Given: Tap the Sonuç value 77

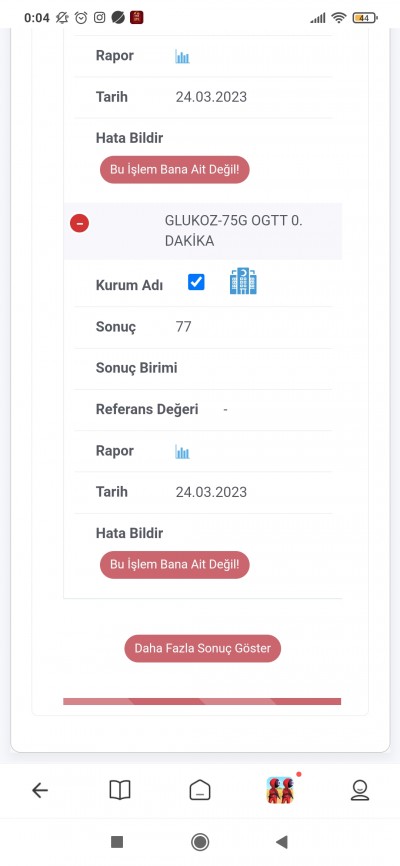Looking at the screenshot, I should tap(183, 327).
